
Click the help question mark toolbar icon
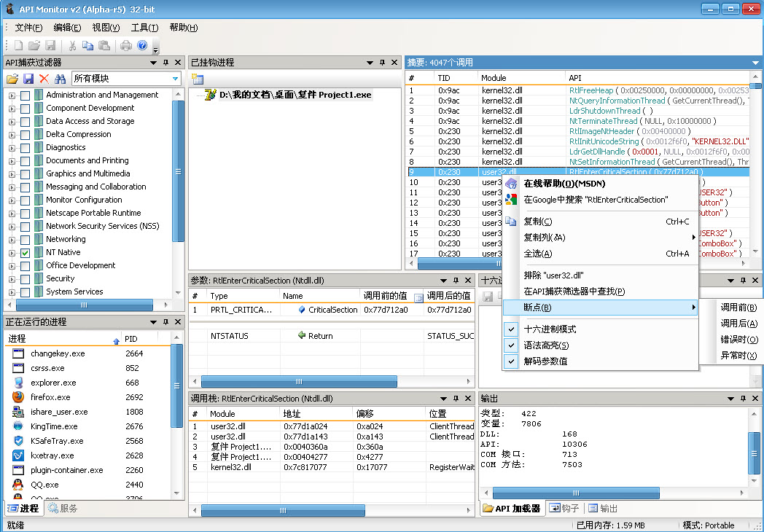tap(142, 46)
